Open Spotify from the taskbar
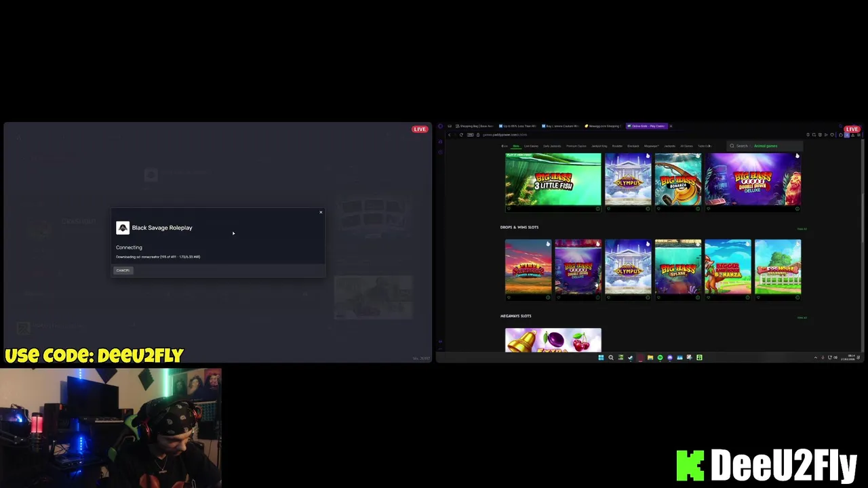Screen dimensions: 868x488 [660, 357]
